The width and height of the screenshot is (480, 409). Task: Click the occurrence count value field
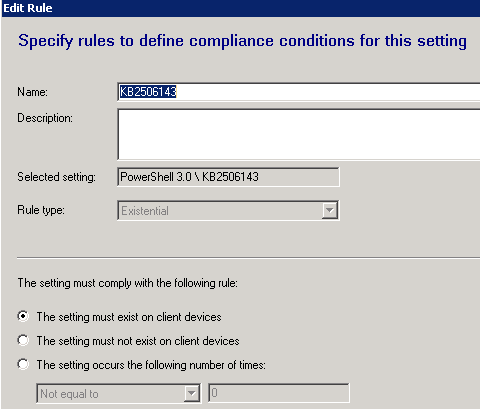point(279,393)
